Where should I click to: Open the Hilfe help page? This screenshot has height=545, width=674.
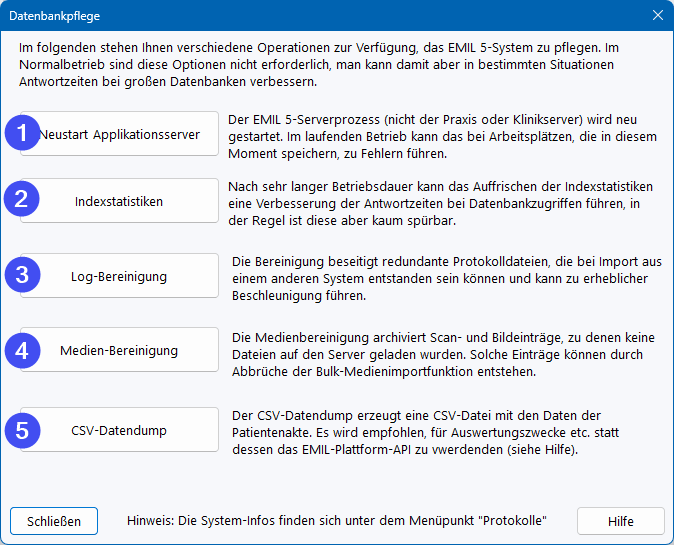620,521
